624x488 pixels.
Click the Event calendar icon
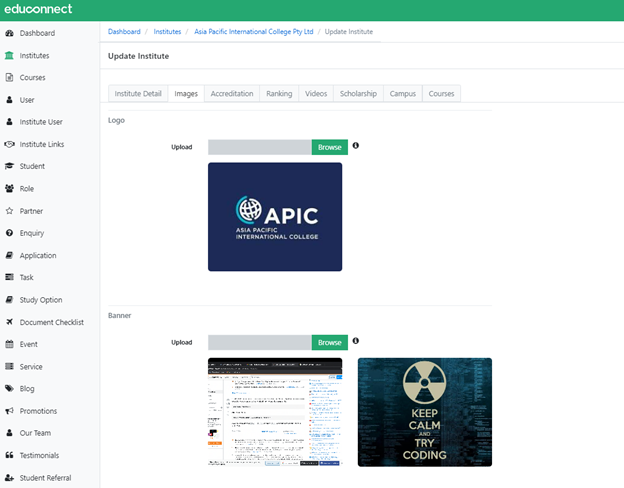click(x=9, y=344)
